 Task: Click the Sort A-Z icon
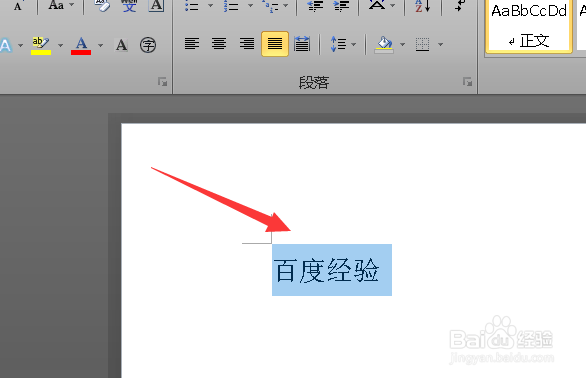(423, 6)
